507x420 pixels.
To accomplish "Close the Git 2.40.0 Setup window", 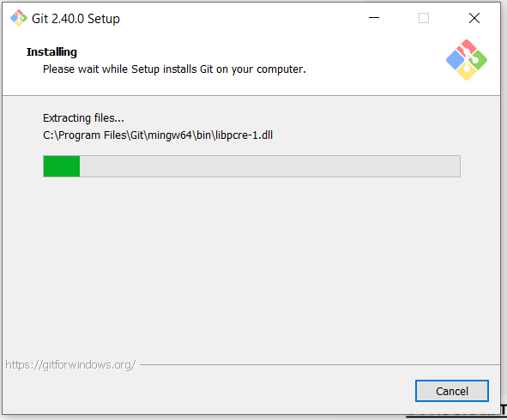I will pyautogui.click(x=474, y=18).
